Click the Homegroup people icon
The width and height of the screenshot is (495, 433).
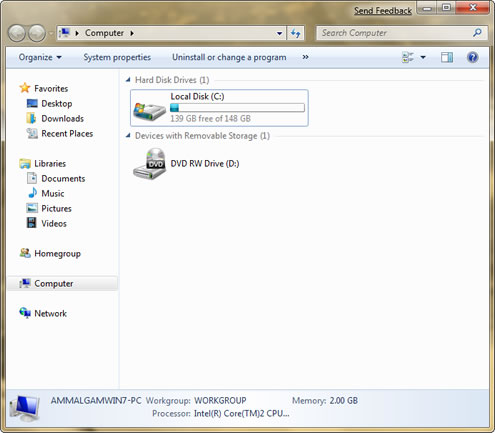coord(25,253)
